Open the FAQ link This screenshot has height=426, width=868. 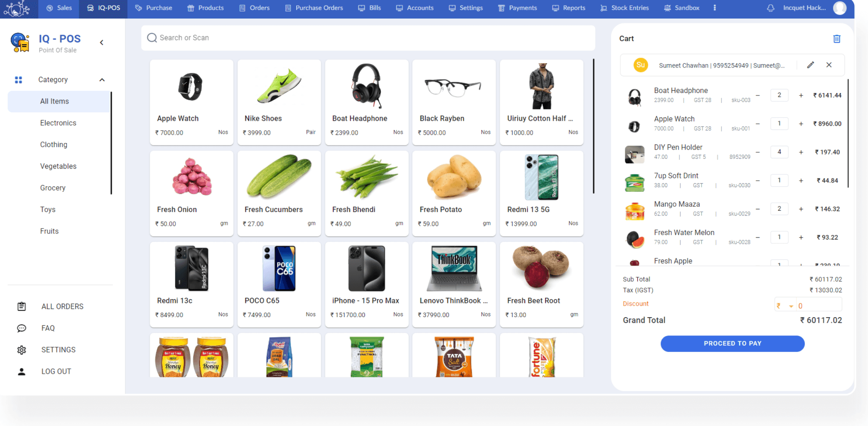pos(48,328)
